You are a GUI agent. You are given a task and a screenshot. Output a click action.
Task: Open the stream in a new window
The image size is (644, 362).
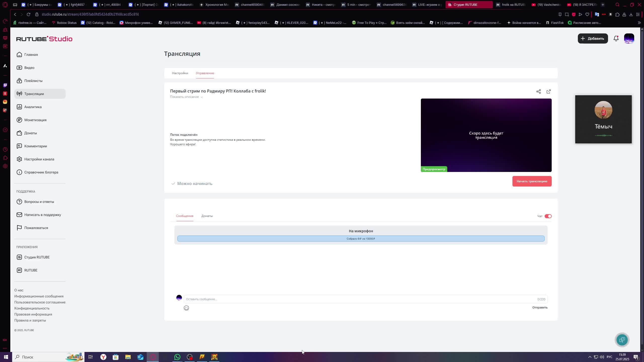pos(549,92)
